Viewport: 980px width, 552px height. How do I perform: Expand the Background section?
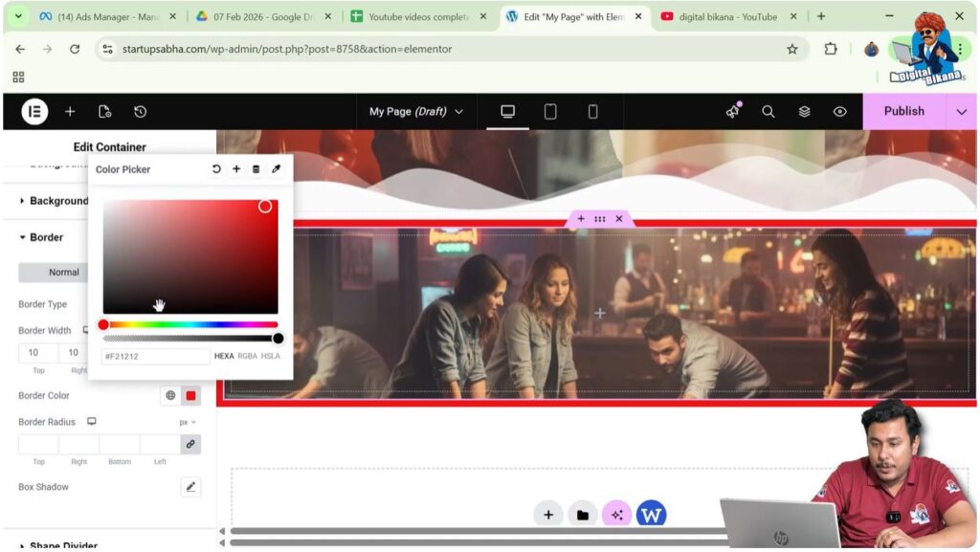tap(57, 201)
